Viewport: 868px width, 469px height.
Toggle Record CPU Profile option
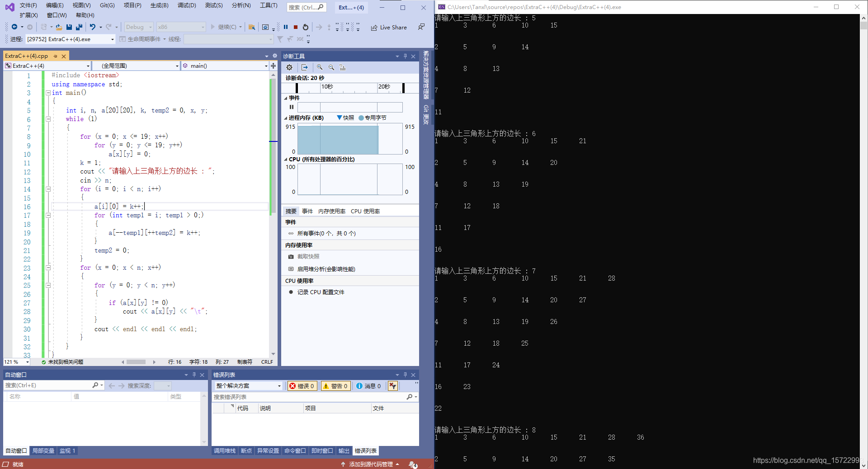(316, 292)
